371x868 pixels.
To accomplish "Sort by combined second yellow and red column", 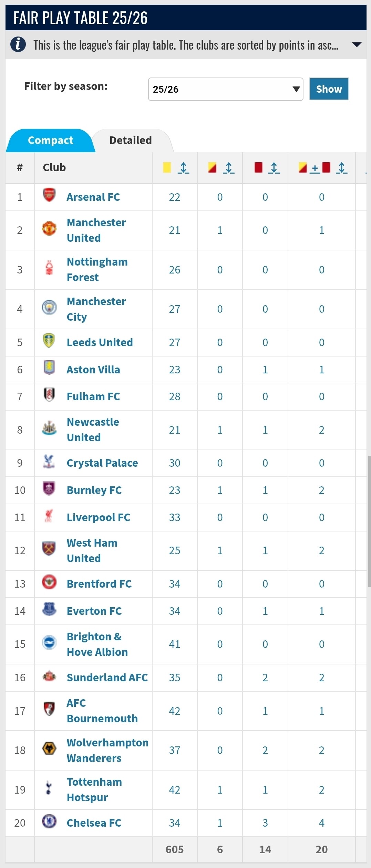I will 341,168.
